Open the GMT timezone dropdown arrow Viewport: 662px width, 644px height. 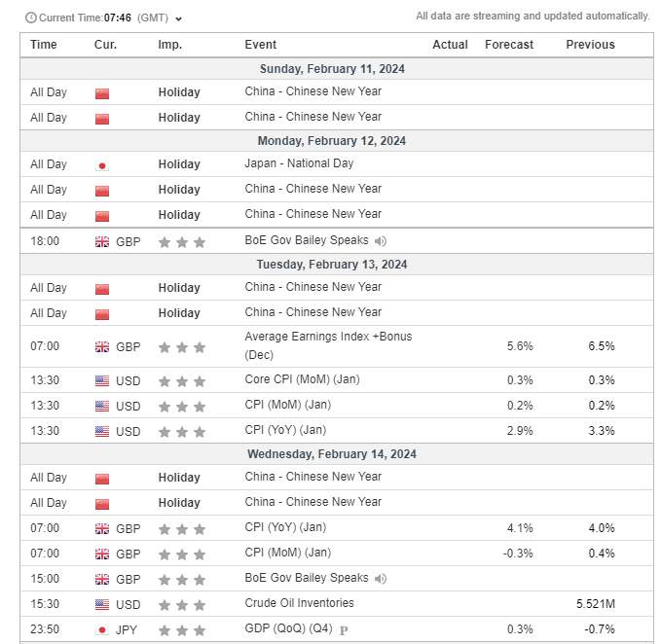(x=179, y=18)
